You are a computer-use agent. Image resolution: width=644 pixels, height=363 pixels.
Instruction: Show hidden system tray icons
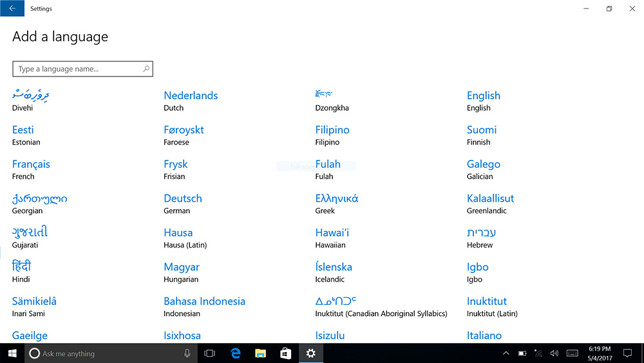click(x=506, y=353)
